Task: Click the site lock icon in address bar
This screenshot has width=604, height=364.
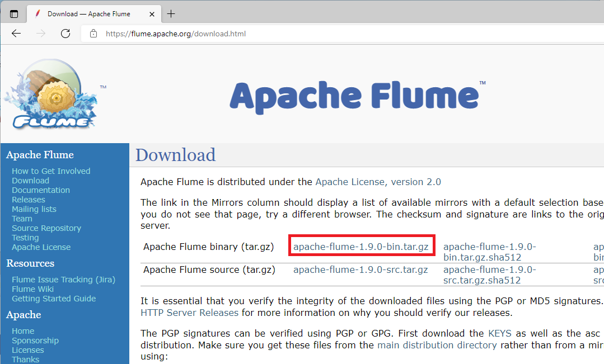Action: 93,34
